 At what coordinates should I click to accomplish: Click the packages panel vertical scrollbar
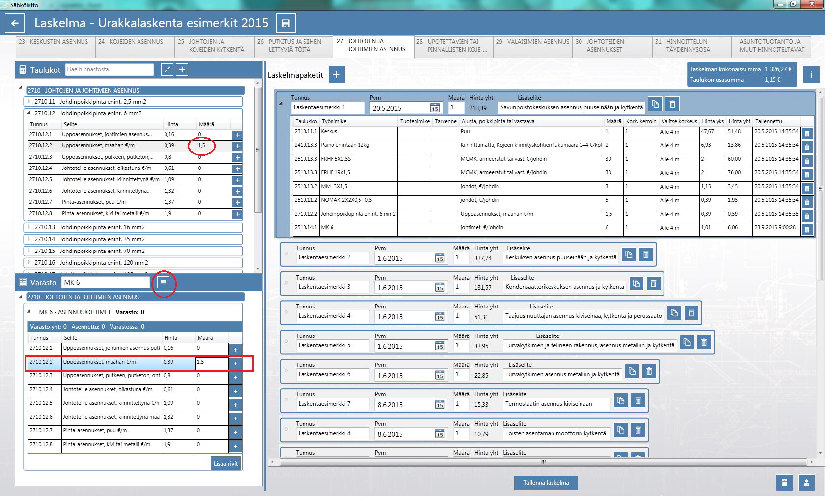click(x=820, y=188)
